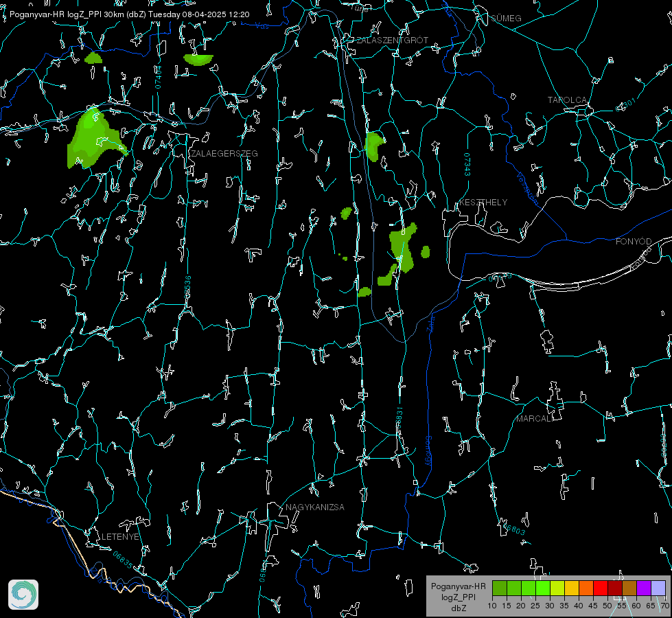Viewport: 672px width, 618px height.
Task: Click the legend value 70
Action: pyautogui.click(x=664, y=606)
